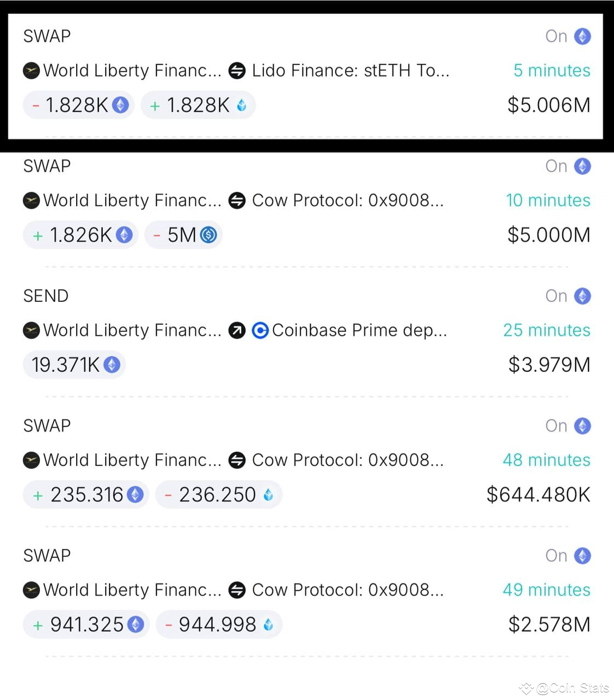Screen dimensions: 614x700
Task: Click the Coinbase Prime logo icon
Action: 260,330
